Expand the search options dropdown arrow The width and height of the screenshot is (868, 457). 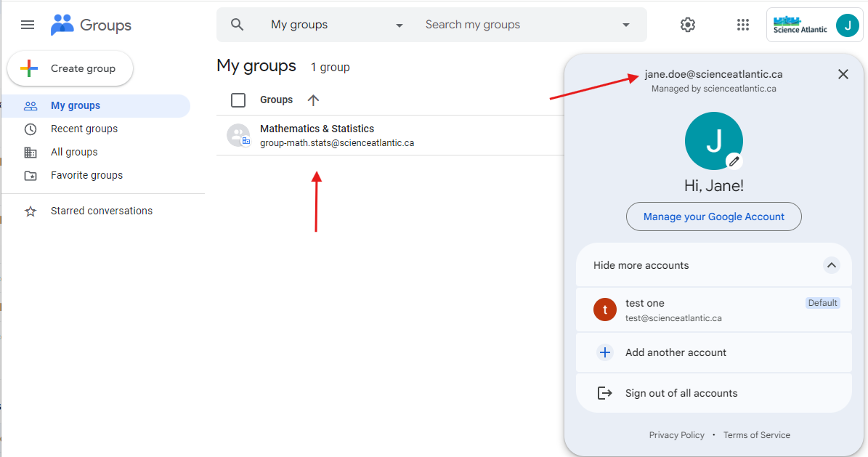click(626, 25)
